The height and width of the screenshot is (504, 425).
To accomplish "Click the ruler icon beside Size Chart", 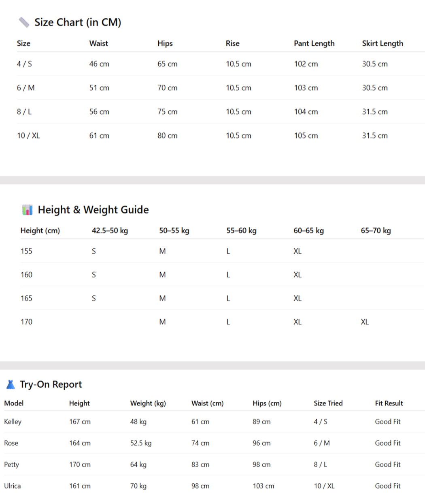I will [x=24, y=22].
